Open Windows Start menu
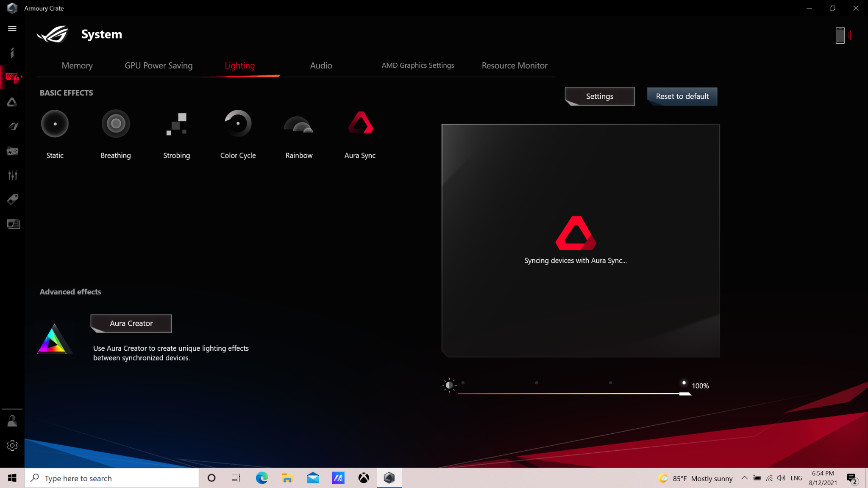868x488 pixels. (x=12, y=478)
